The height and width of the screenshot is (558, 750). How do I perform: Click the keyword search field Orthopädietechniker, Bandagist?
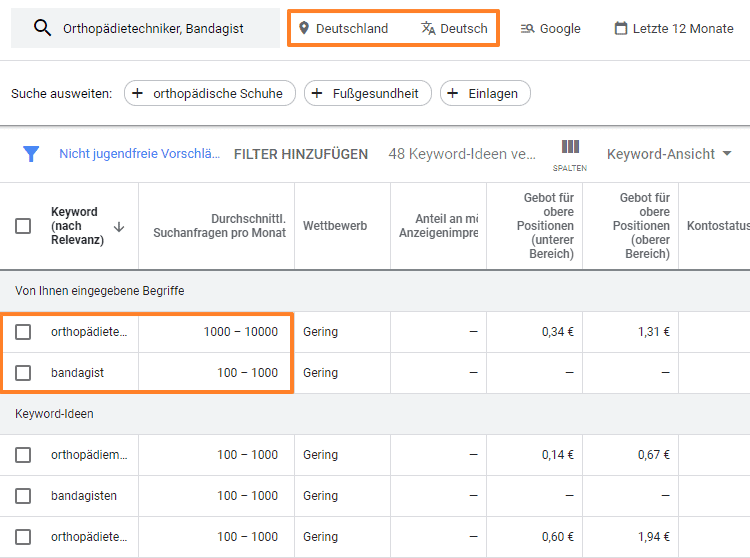(145, 29)
